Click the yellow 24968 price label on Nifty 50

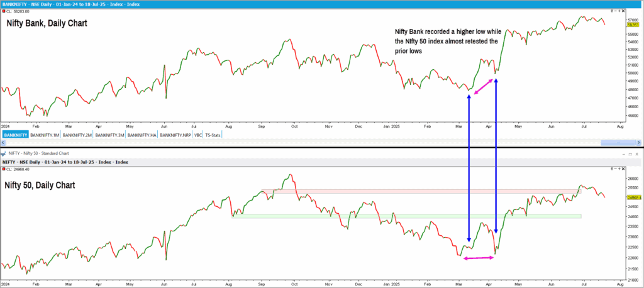tap(633, 198)
